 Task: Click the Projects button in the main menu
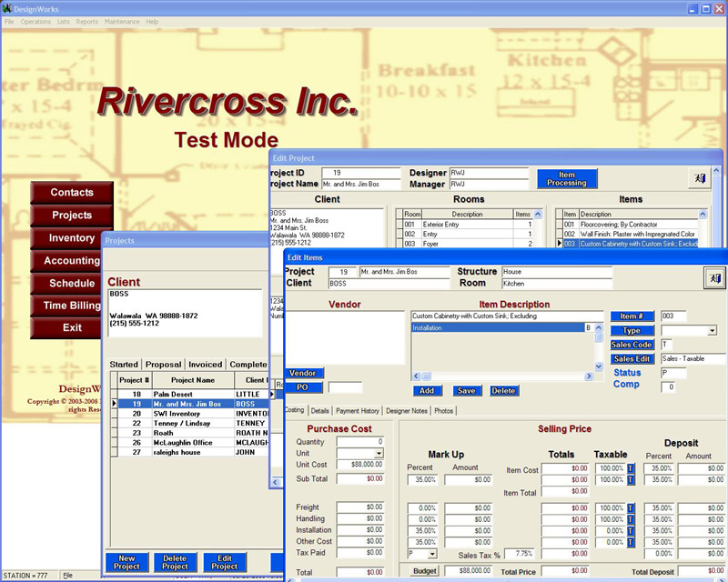(72, 216)
